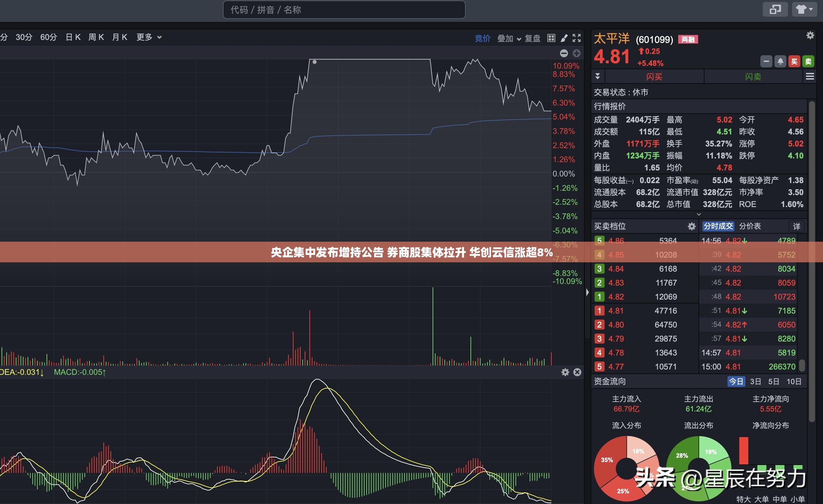Switch to 月K monthly chart
This screenshot has width=823, height=504.
[x=120, y=37]
